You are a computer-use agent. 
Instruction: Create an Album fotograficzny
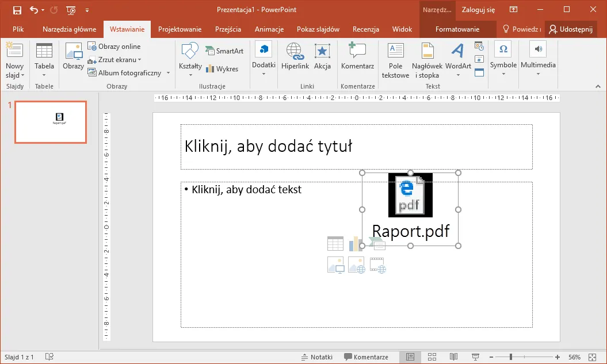pyautogui.click(x=124, y=72)
